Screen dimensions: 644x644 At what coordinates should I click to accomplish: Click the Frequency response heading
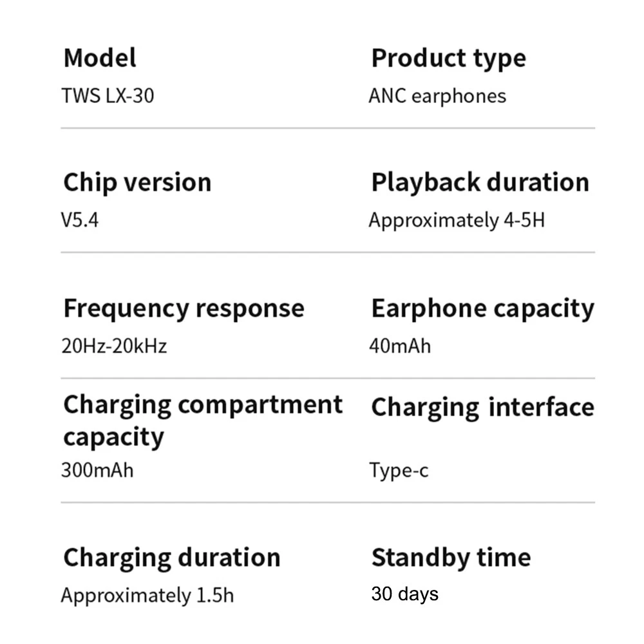click(x=184, y=308)
